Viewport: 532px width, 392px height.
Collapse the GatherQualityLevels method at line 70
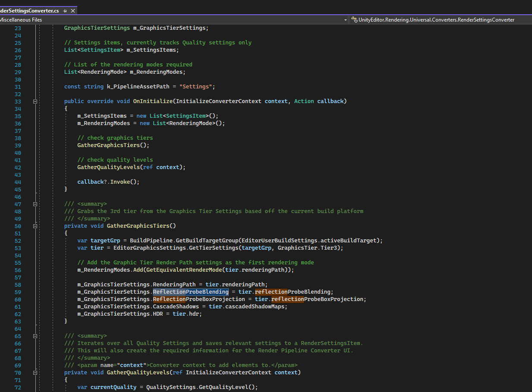pos(35,372)
